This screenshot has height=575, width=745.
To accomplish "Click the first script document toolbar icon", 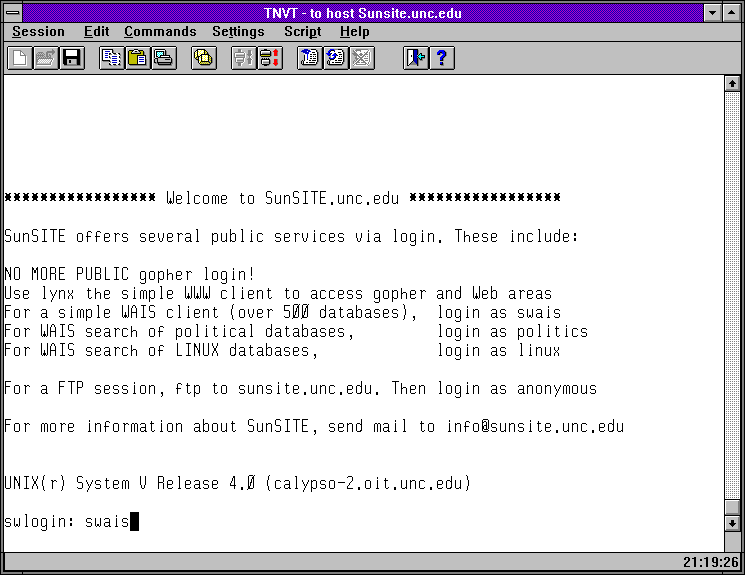I will tap(309, 58).
